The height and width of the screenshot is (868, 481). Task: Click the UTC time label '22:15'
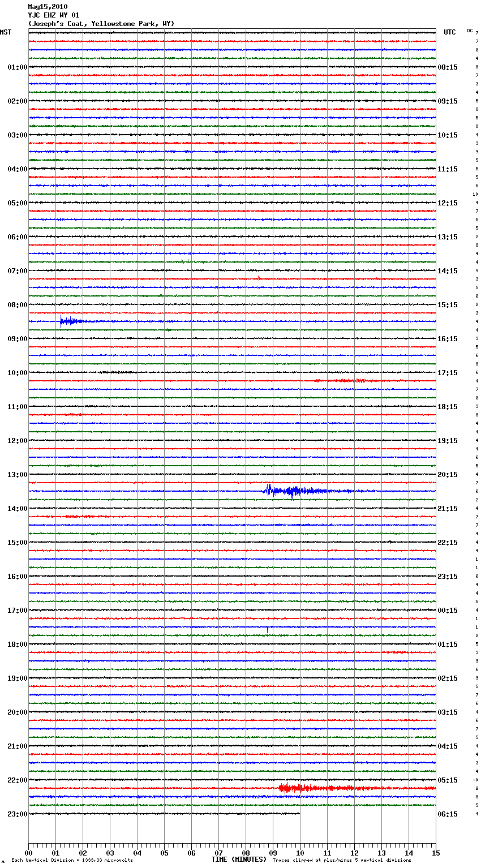[448, 543]
